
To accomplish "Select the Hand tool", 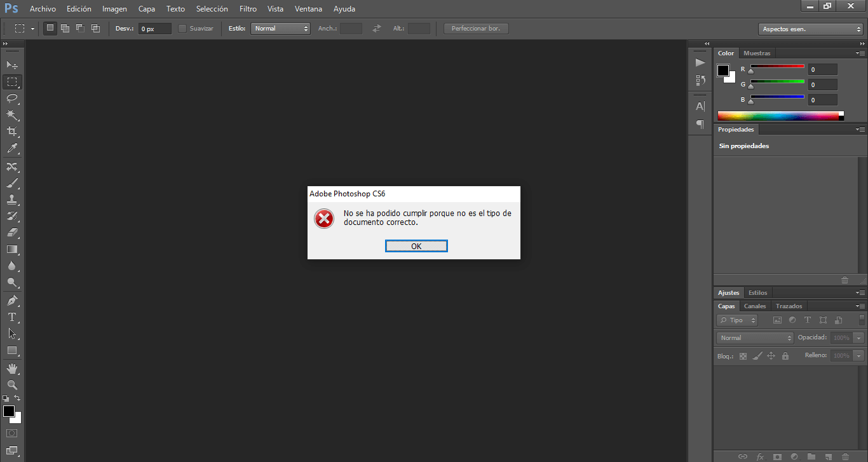I will tap(12, 368).
